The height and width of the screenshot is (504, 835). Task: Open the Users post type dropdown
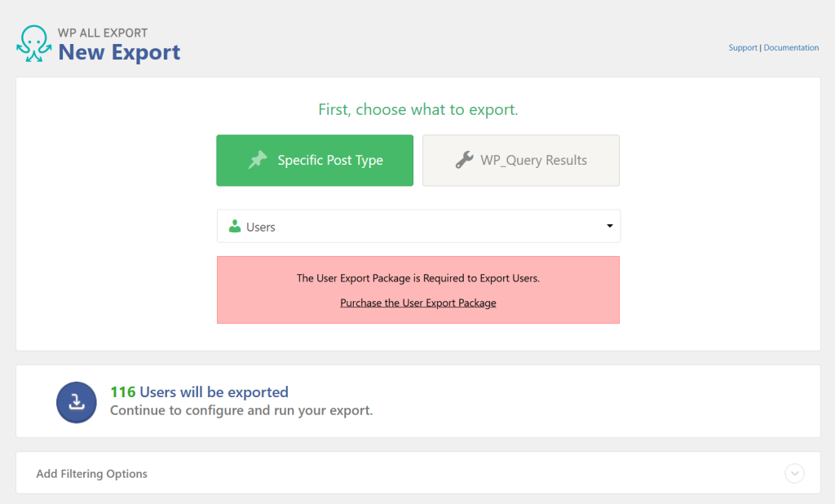tap(417, 226)
